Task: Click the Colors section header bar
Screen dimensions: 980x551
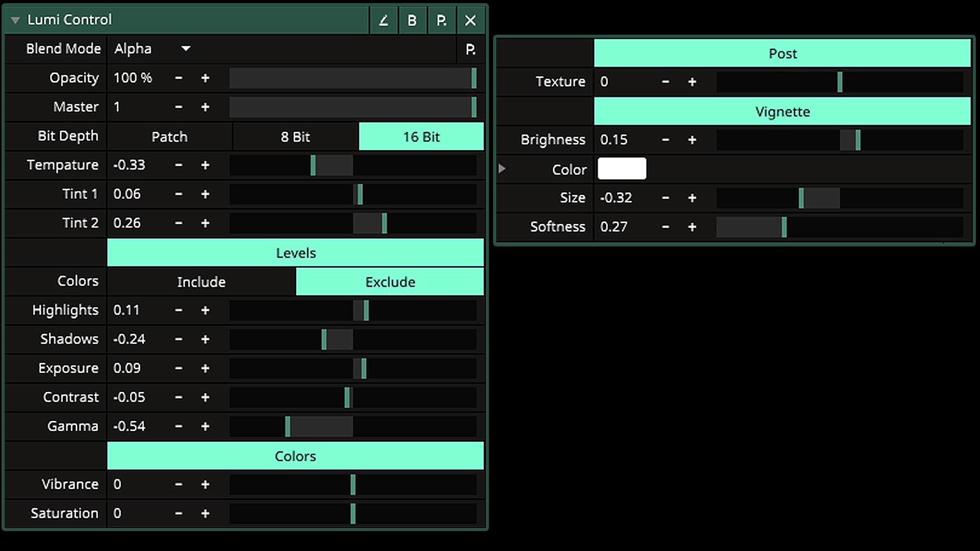Action: [x=296, y=456]
